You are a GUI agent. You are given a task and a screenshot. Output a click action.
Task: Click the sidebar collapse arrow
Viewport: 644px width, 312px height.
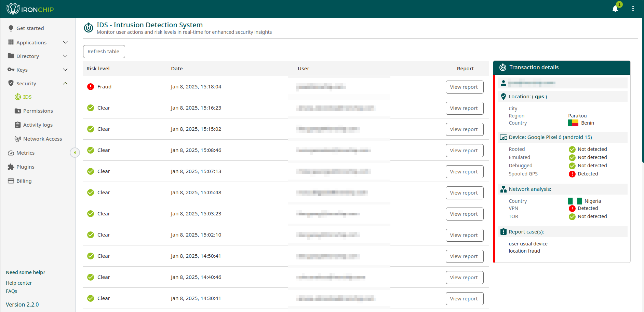(x=75, y=153)
